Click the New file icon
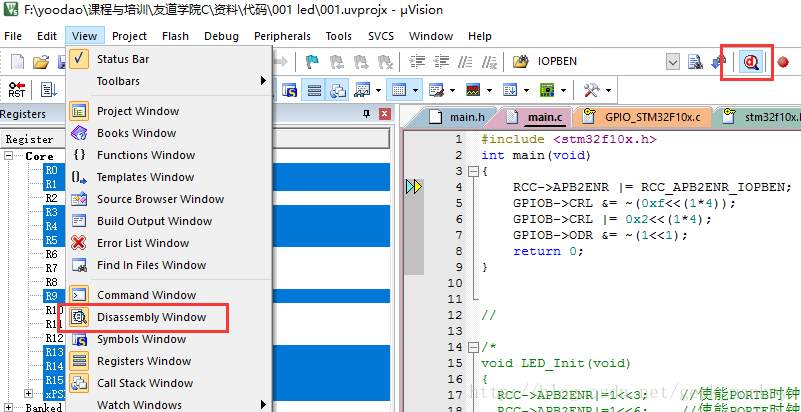This screenshot has height=412, width=801. pyautogui.click(x=17, y=62)
